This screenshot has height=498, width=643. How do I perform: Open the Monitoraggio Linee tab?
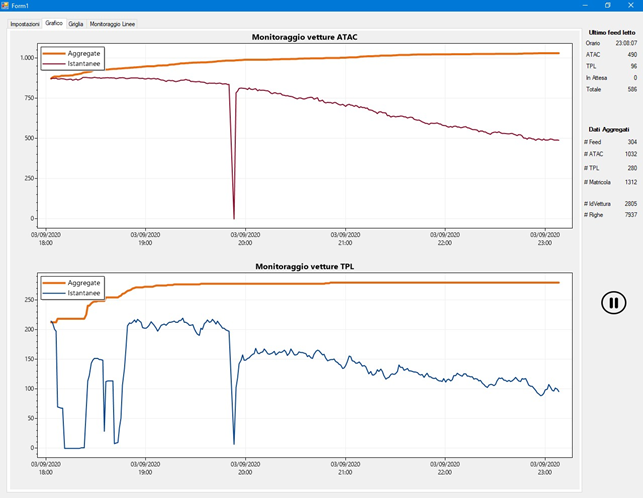coord(113,23)
